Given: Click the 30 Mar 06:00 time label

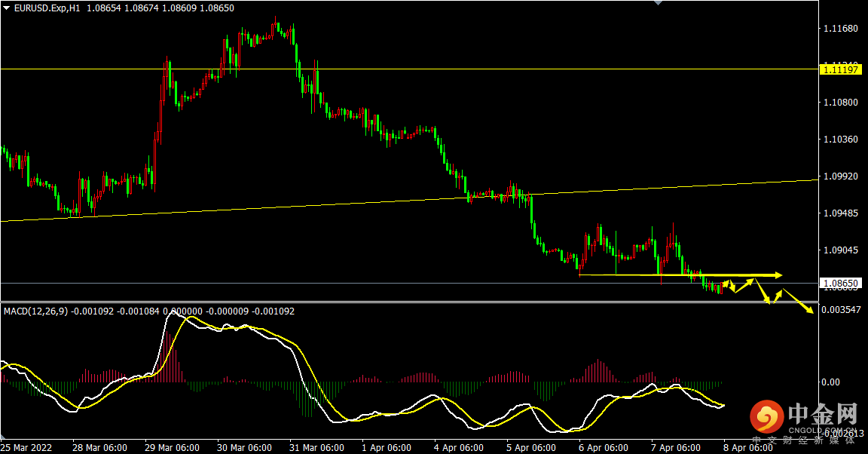Looking at the screenshot, I should (x=244, y=447).
